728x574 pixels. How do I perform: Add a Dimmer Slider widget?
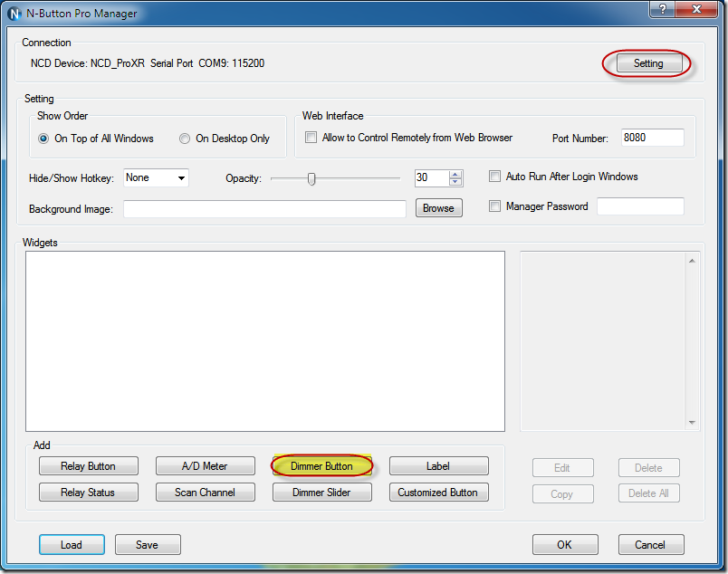pos(321,493)
